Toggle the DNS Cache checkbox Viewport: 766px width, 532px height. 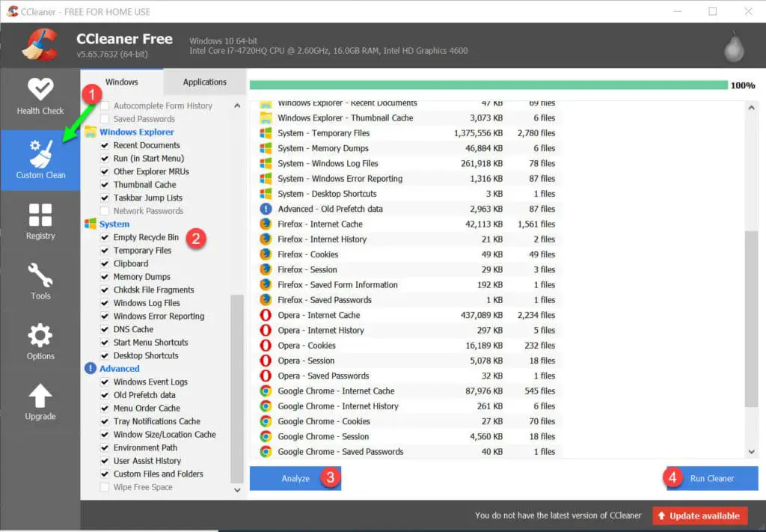[x=105, y=329]
